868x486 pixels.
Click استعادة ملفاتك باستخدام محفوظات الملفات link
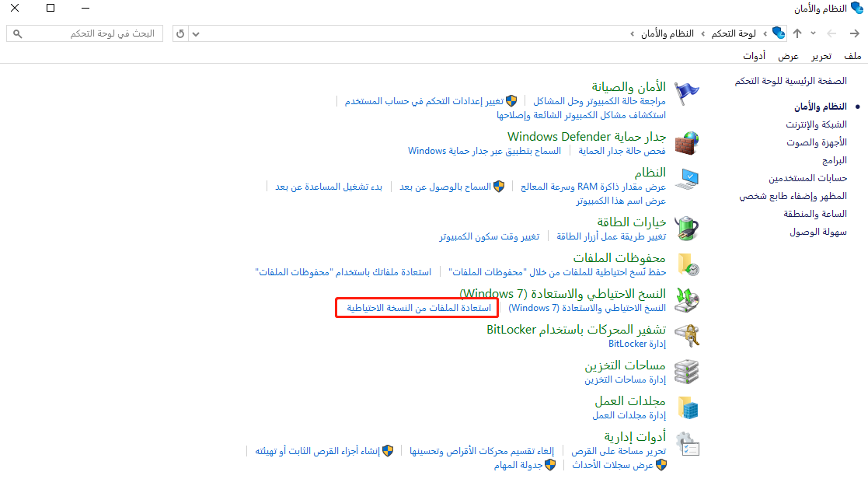pyautogui.click(x=343, y=272)
